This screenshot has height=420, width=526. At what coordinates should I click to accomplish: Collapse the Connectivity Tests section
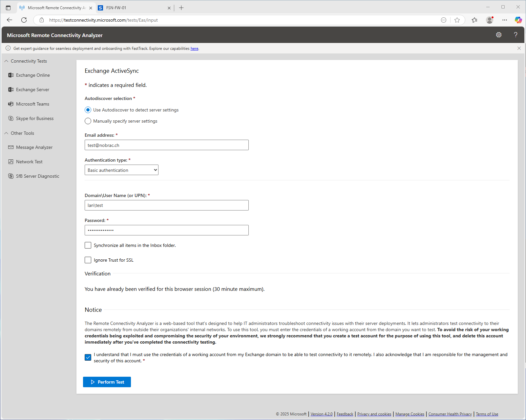[26, 61]
